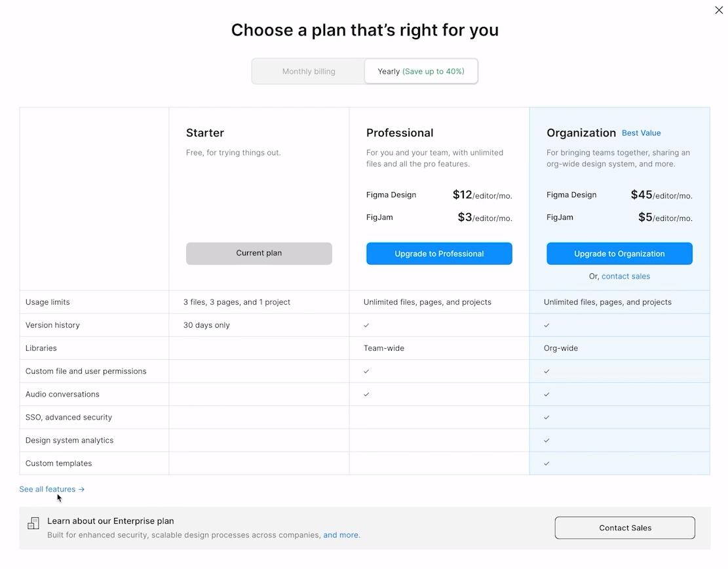The image size is (728, 569).
Task: Click Upgrade to Professional button
Action: click(439, 254)
